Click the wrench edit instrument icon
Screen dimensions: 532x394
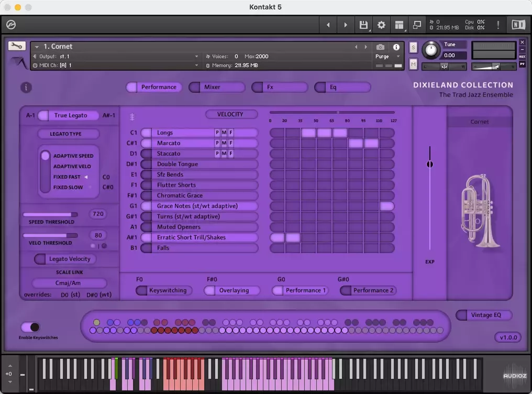click(x=17, y=46)
